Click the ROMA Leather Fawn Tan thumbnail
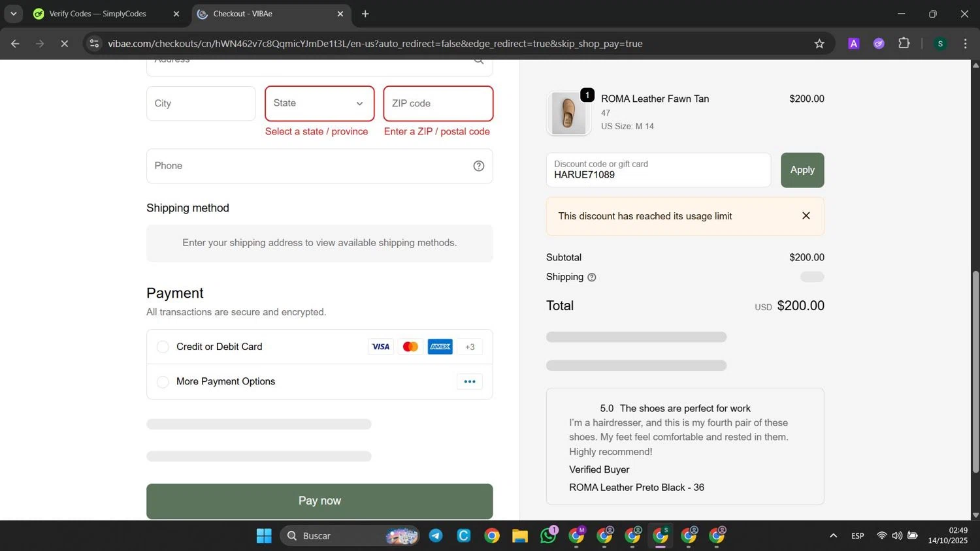The height and width of the screenshot is (551, 980). point(568,113)
